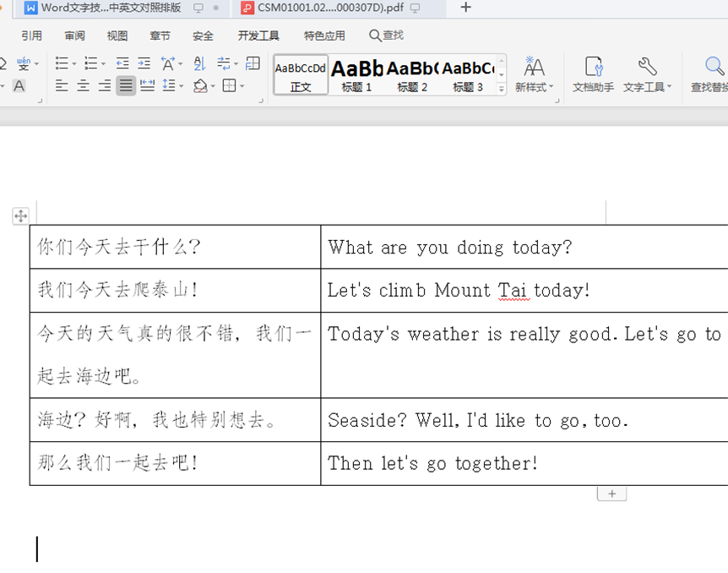Open 文档助手 document assistant
This screenshot has height=573, width=728.
click(593, 74)
